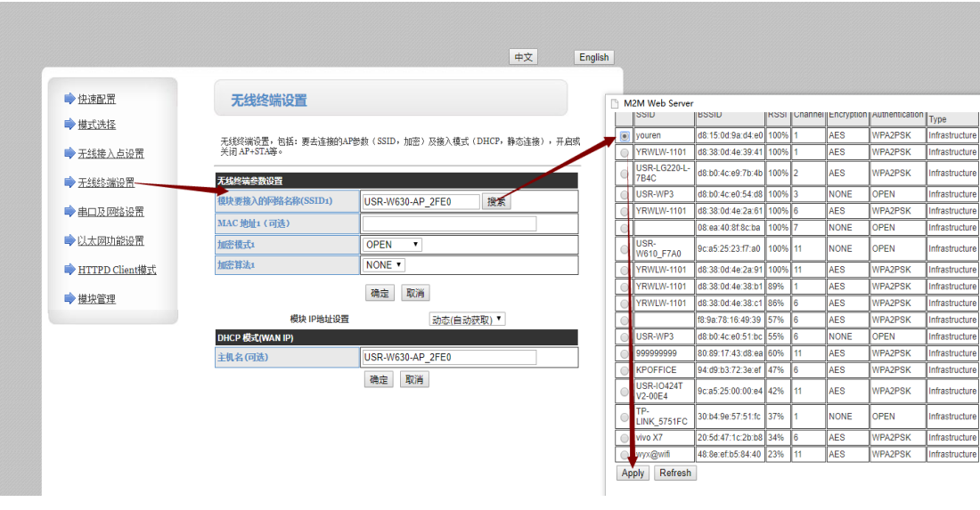Click arrow icon beside 串口及网络设置
The width and height of the screenshot is (980, 510).
(x=69, y=212)
